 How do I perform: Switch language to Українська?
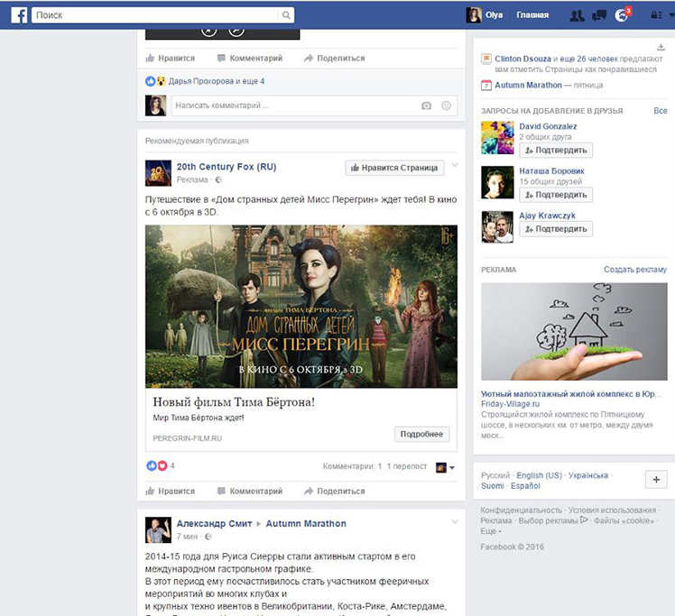(588, 475)
